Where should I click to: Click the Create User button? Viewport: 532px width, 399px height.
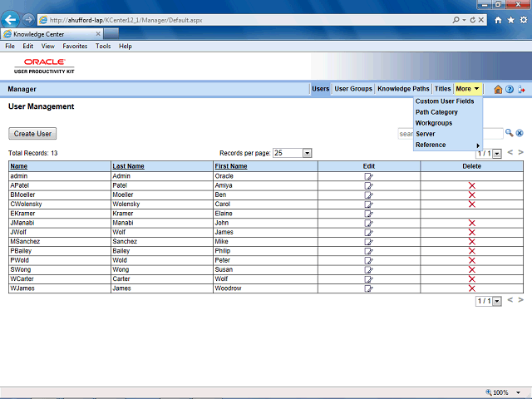tap(32, 134)
